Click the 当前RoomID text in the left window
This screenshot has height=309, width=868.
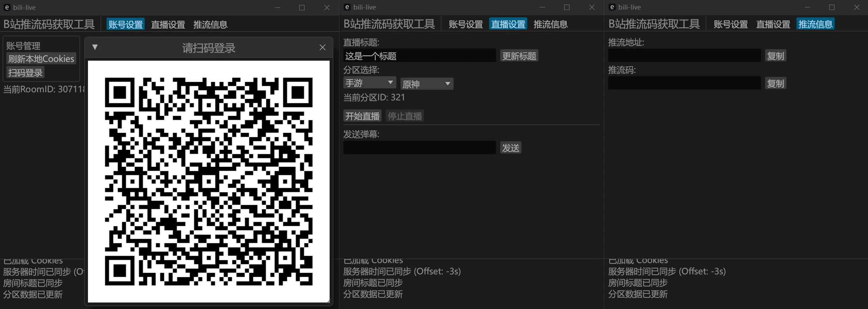click(x=43, y=89)
